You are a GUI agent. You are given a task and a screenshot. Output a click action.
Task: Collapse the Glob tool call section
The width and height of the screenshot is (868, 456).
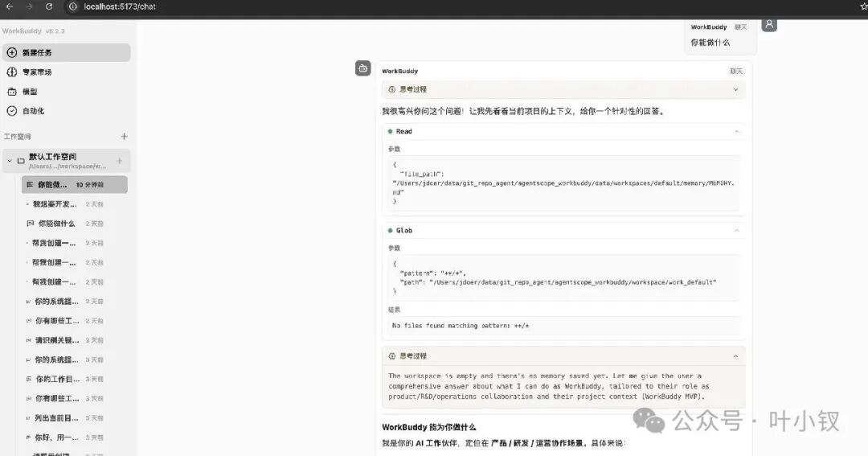click(737, 231)
